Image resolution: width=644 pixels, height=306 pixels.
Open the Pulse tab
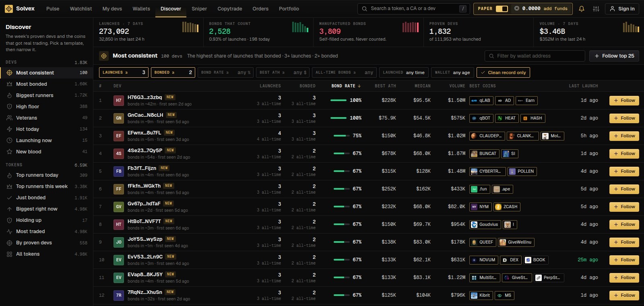(x=53, y=8)
